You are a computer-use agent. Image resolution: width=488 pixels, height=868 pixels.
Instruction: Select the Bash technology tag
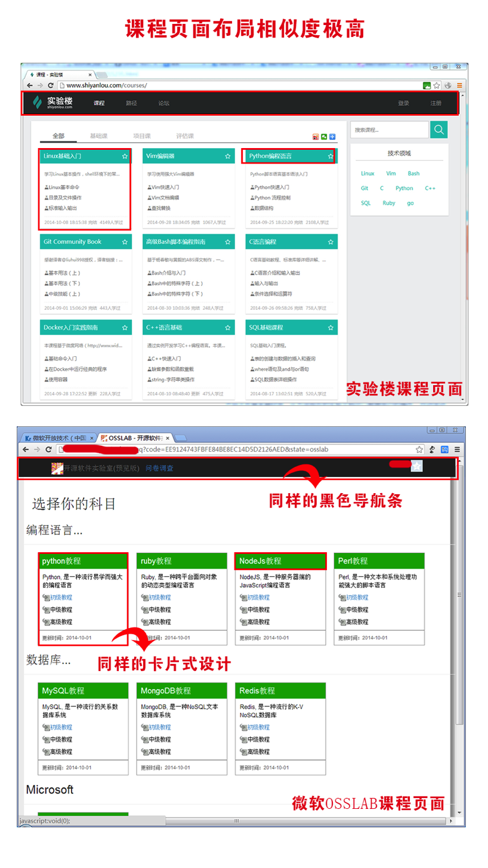point(413,174)
